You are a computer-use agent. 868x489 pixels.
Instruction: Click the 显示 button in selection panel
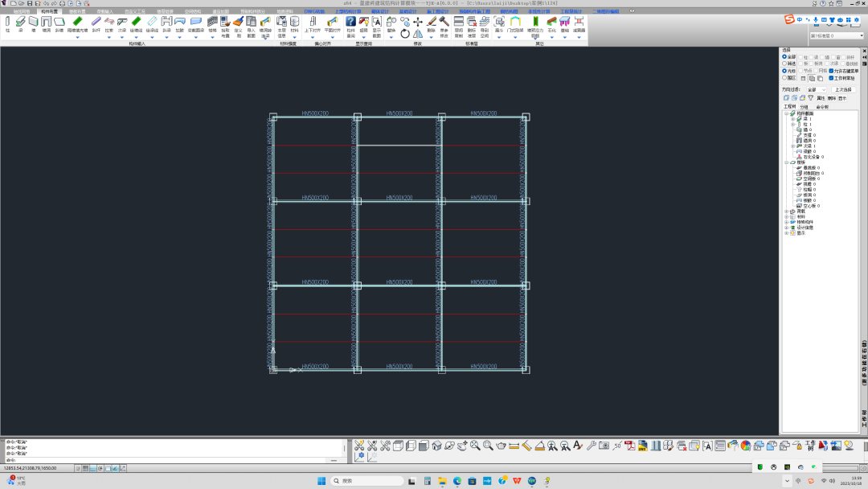(842, 98)
